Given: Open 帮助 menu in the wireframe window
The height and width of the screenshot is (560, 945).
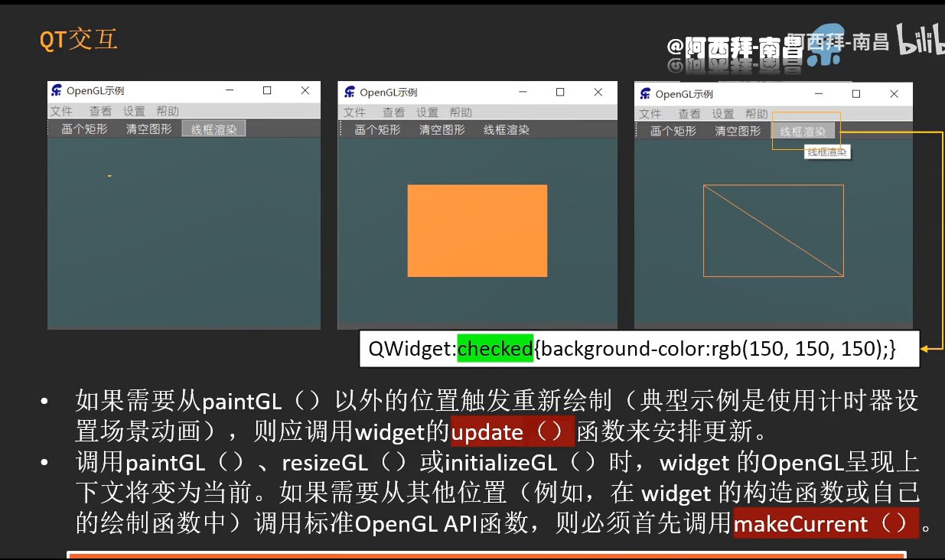Looking at the screenshot, I should click(757, 114).
